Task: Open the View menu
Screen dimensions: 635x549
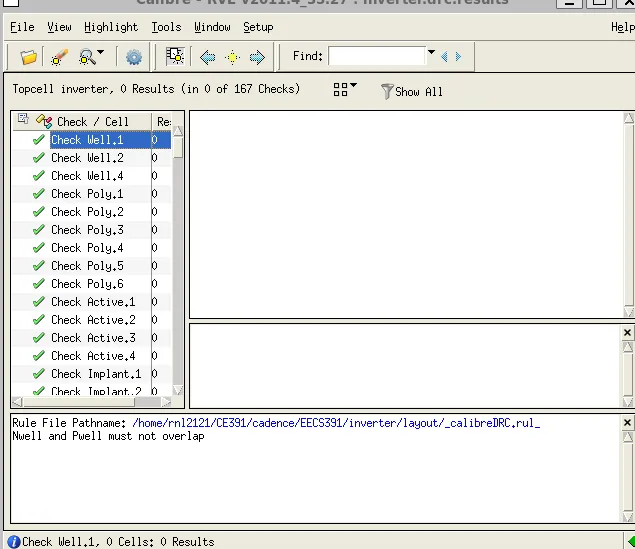Action: pos(59,27)
